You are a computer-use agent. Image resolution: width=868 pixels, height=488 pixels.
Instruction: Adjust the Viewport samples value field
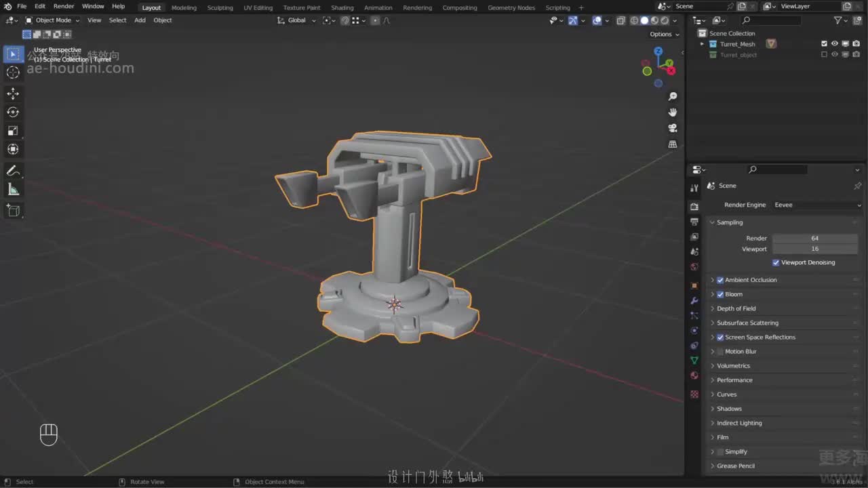(x=815, y=249)
